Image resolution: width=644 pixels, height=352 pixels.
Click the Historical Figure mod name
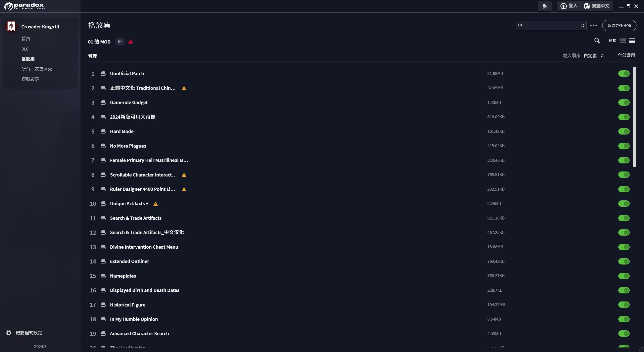[x=128, y=305]
